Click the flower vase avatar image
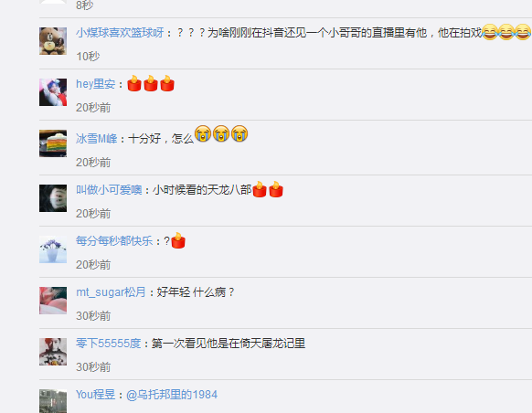 [53, 249]
